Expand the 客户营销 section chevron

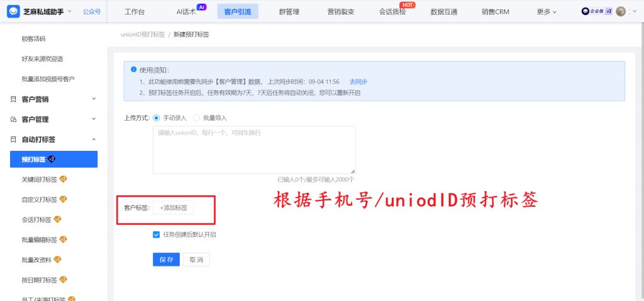tap(94, 99)
